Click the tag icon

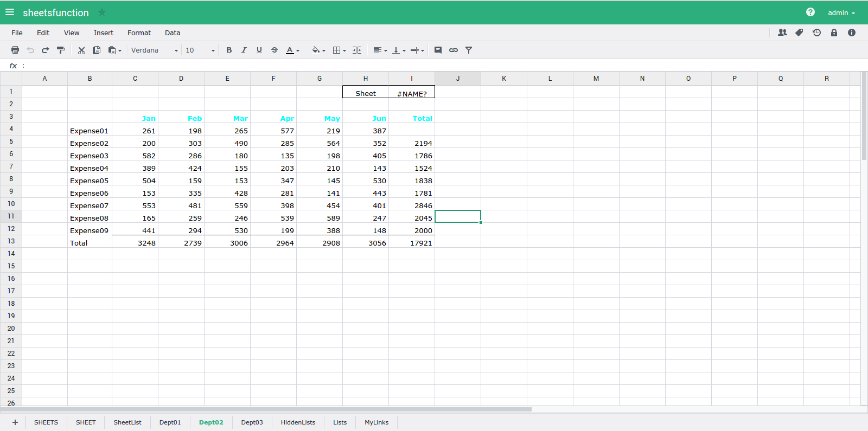pyautogui.click(x=799, y=33)
